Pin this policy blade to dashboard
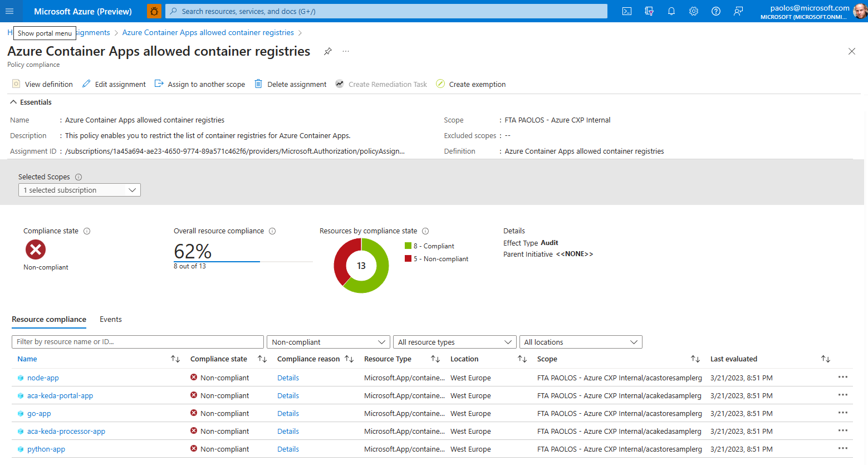The image size is (868, 465). (328, 51)
